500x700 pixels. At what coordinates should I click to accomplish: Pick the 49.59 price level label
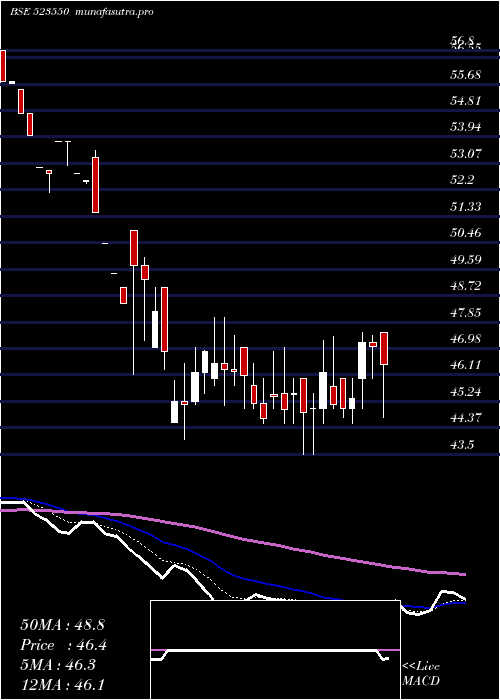point(466,259)
